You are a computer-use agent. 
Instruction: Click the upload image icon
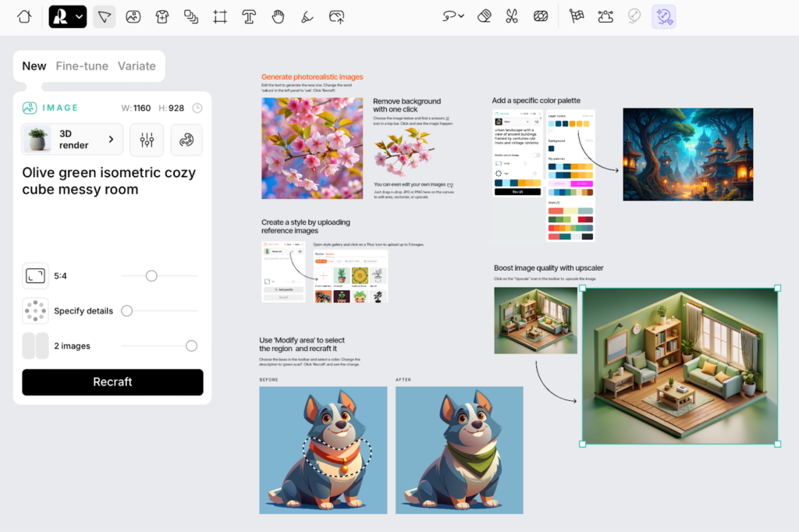tap(336, 16)
